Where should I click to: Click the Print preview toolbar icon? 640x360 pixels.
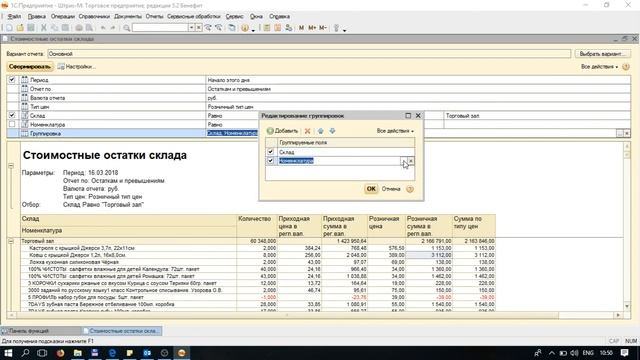tap(89, 28)
